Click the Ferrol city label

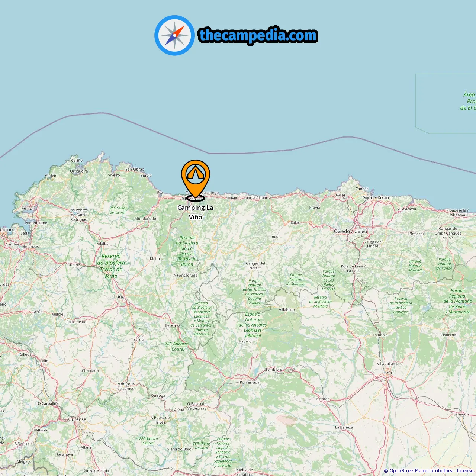28,208
